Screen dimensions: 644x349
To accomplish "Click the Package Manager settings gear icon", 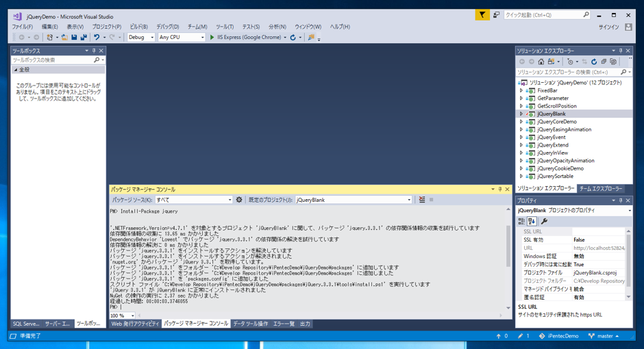I will pyautogui.click(x=239, y=200).
